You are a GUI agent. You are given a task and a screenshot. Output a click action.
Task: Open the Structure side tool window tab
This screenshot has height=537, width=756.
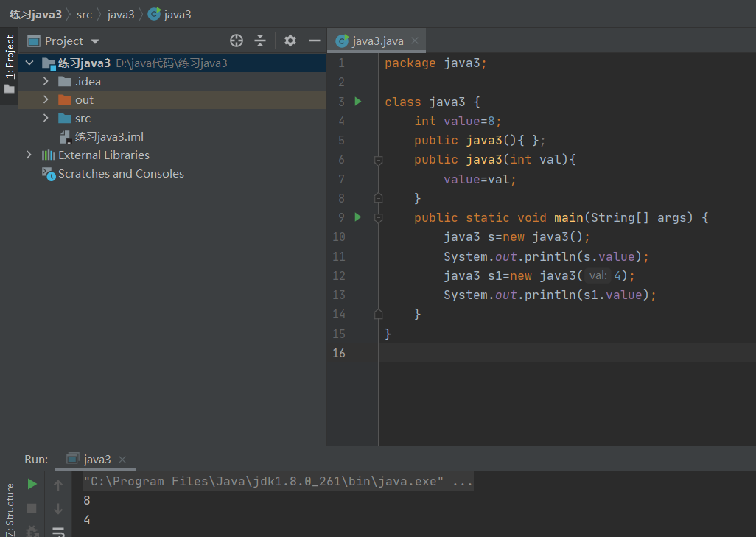click(x=9, y=510)
